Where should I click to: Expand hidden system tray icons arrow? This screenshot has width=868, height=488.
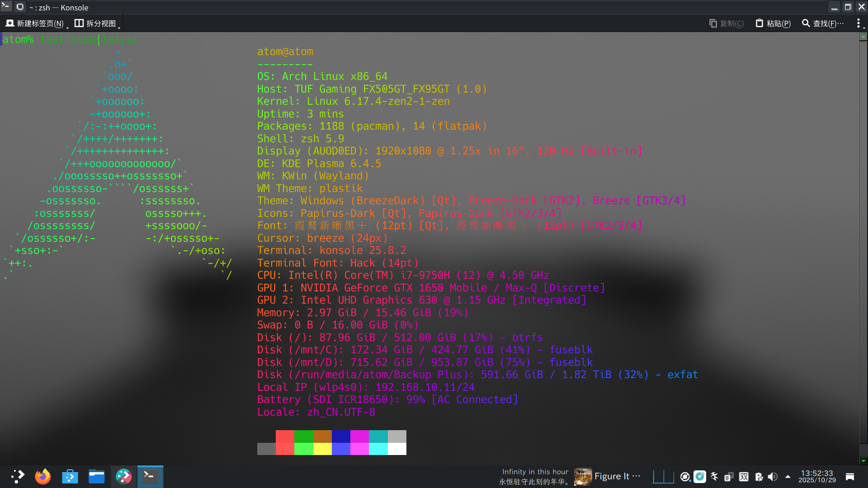pos(788,476)
